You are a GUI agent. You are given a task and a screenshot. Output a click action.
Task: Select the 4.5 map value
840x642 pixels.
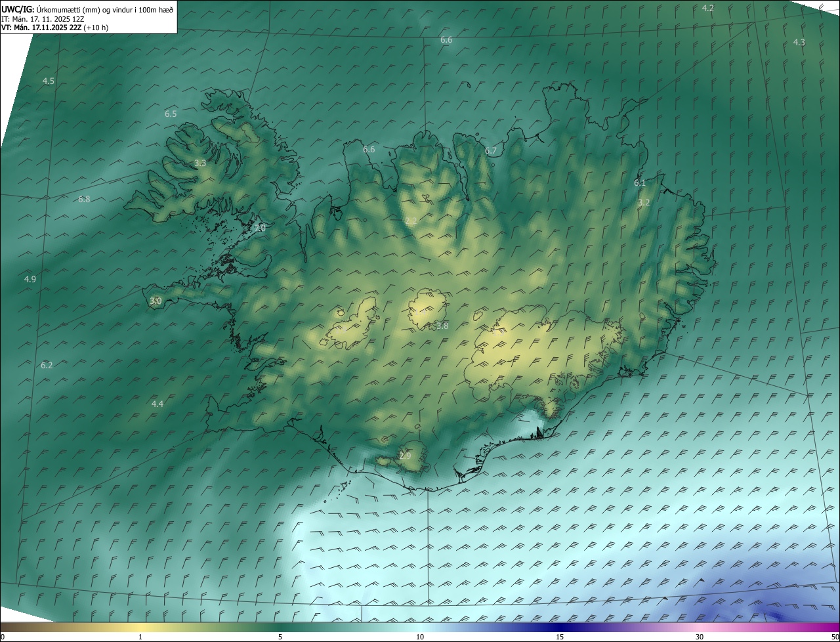click(x=49, y=81)
